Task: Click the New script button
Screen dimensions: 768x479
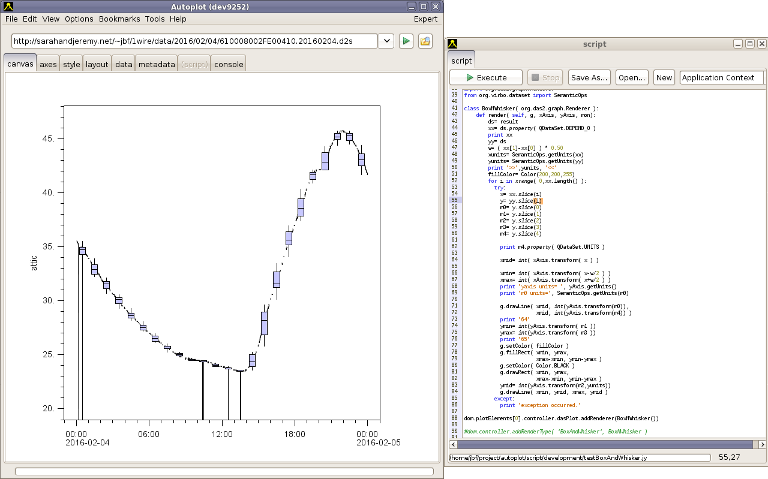Action: [664, 77]
